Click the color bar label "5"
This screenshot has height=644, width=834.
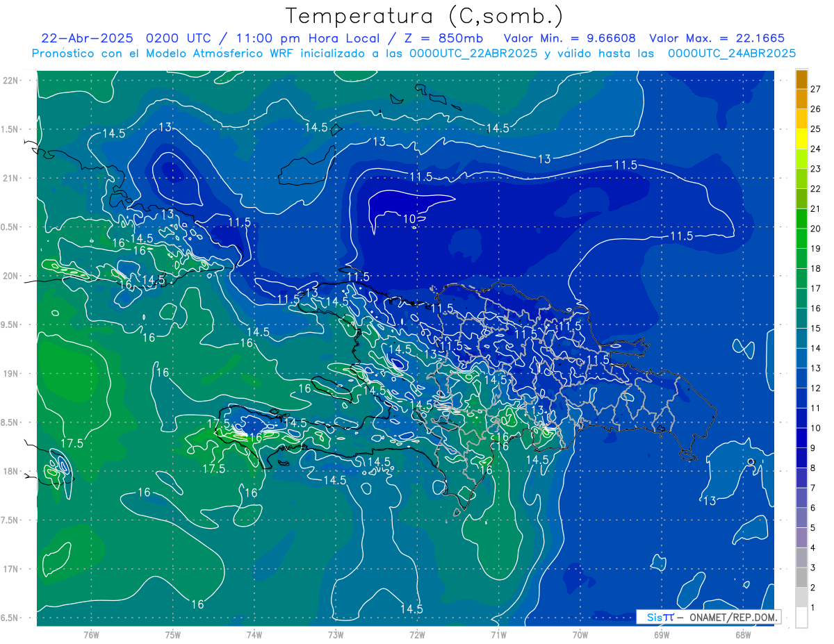pyautogui.click(x=812, y=528)
